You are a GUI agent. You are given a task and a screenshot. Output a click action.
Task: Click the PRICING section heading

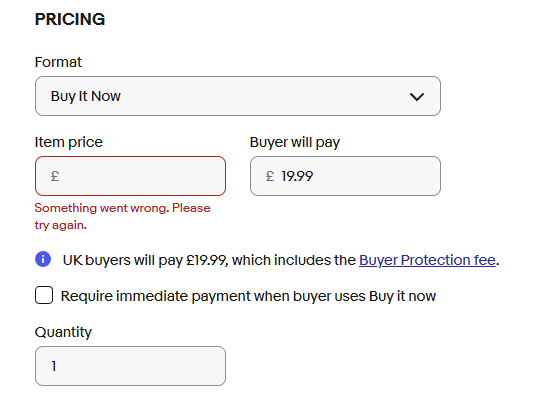pyautogui.click(x=70, y=19)
